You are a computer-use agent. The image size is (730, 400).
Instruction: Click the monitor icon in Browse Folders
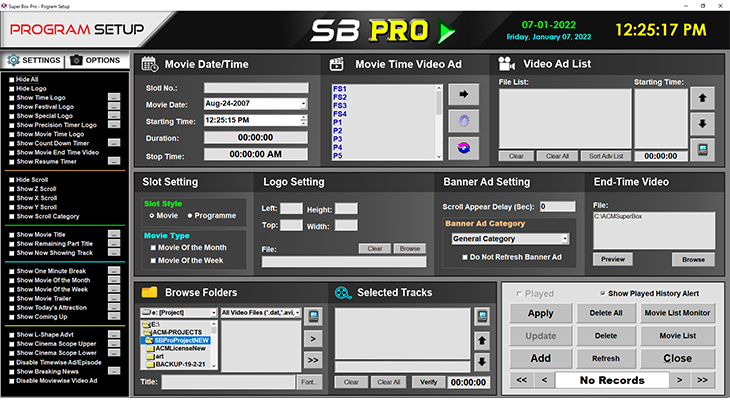click(x=313, y=316)
